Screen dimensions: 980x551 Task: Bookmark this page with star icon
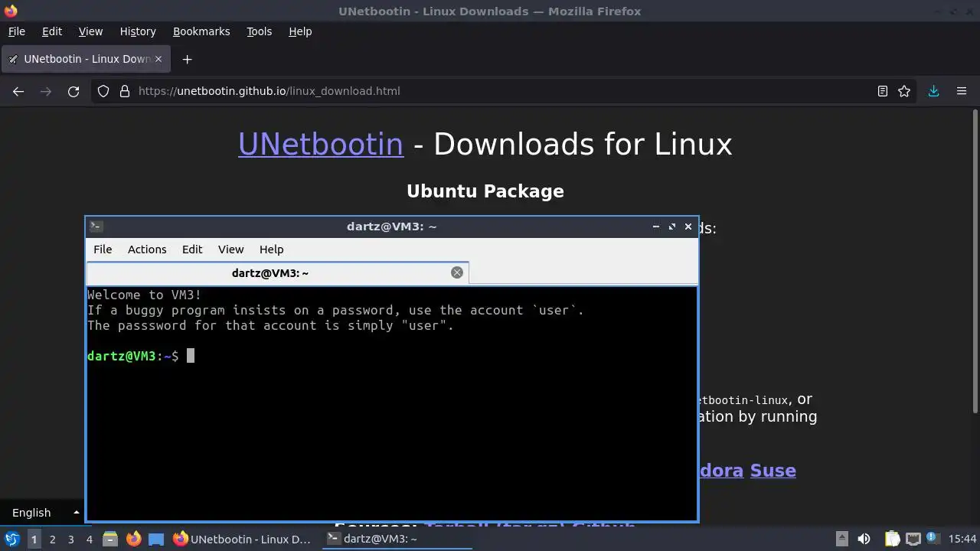(904, 91)
